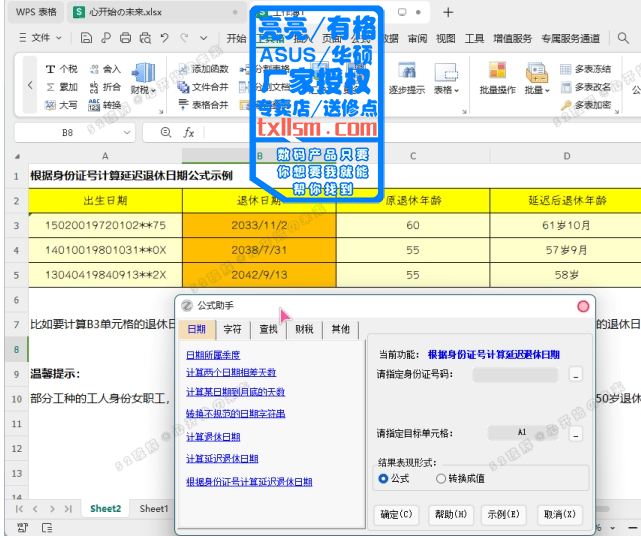Click the 多表改名 tool

pyautogui.click(x=585, y=87)
